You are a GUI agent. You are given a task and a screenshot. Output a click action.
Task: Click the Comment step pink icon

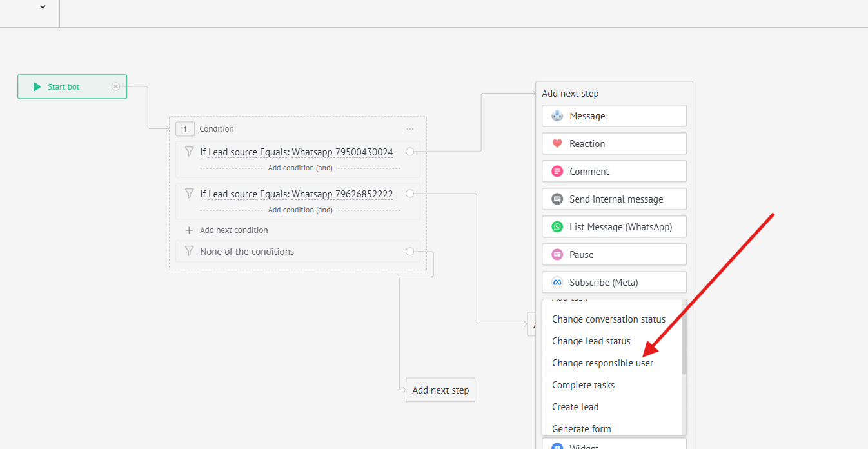tap(557, 172)
